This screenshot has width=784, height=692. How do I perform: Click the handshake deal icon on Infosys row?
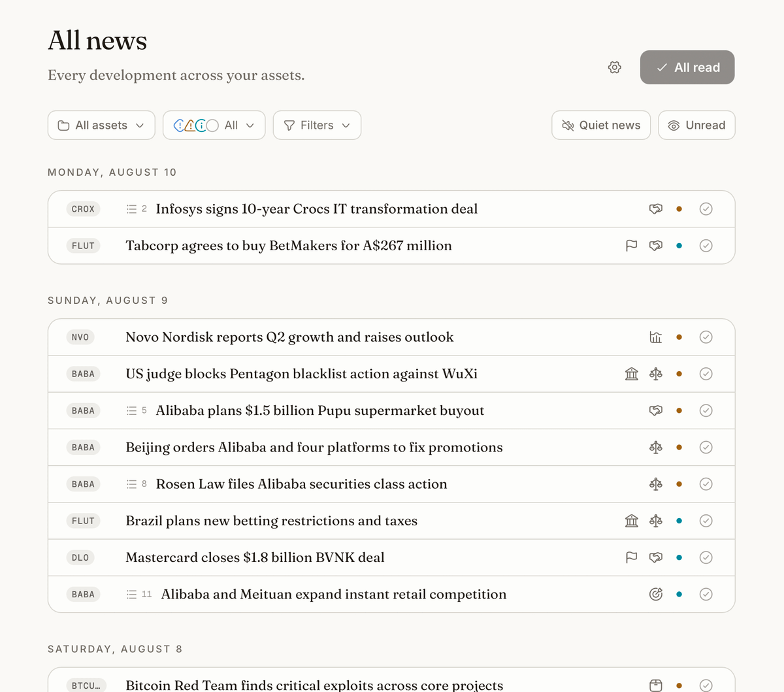656,209
